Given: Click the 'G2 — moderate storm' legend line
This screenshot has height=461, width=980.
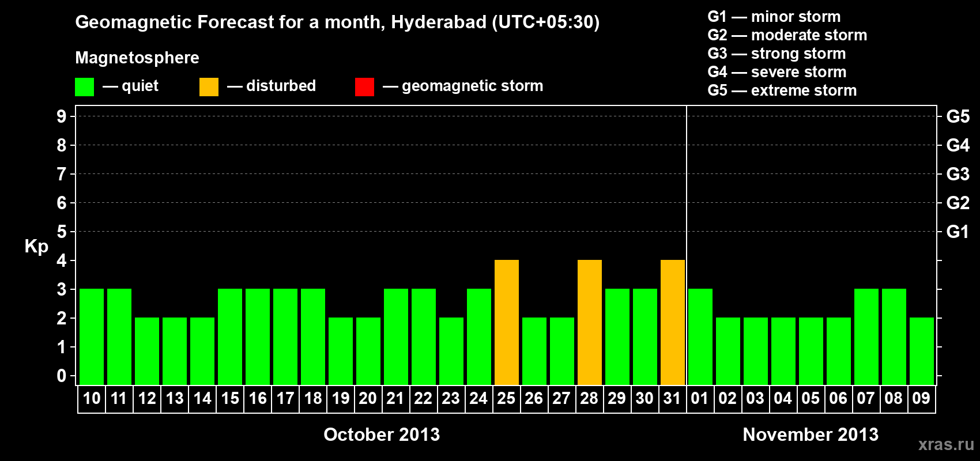Looking at the screenshot, I should 787,35.
